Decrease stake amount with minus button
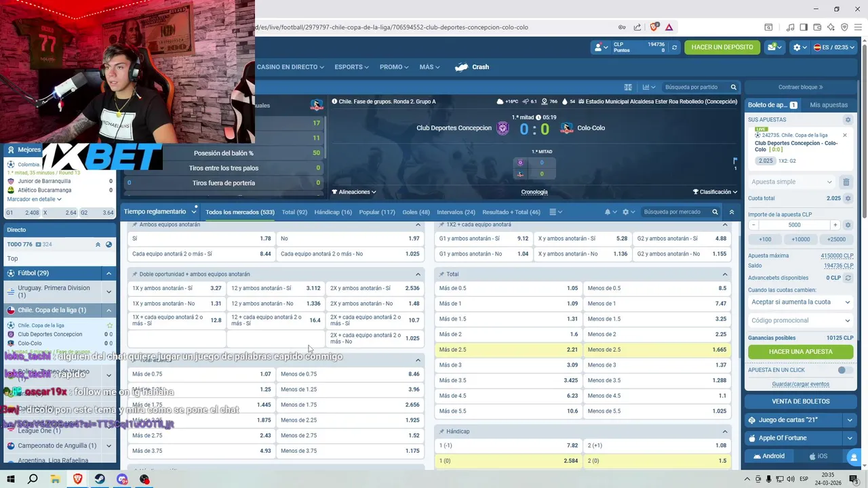This screenshot has width=868, height=488. 754,225
